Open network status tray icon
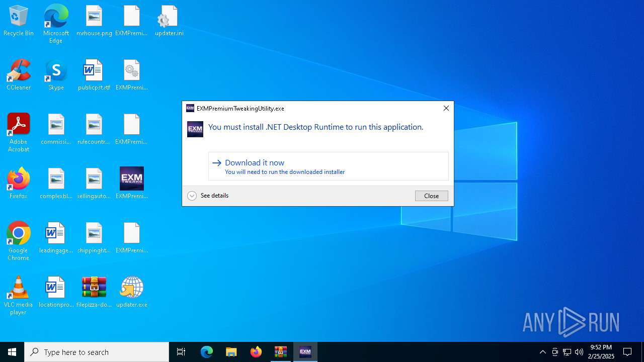The height and width of the screenshot is (362, 644). [x=567, y=352]
